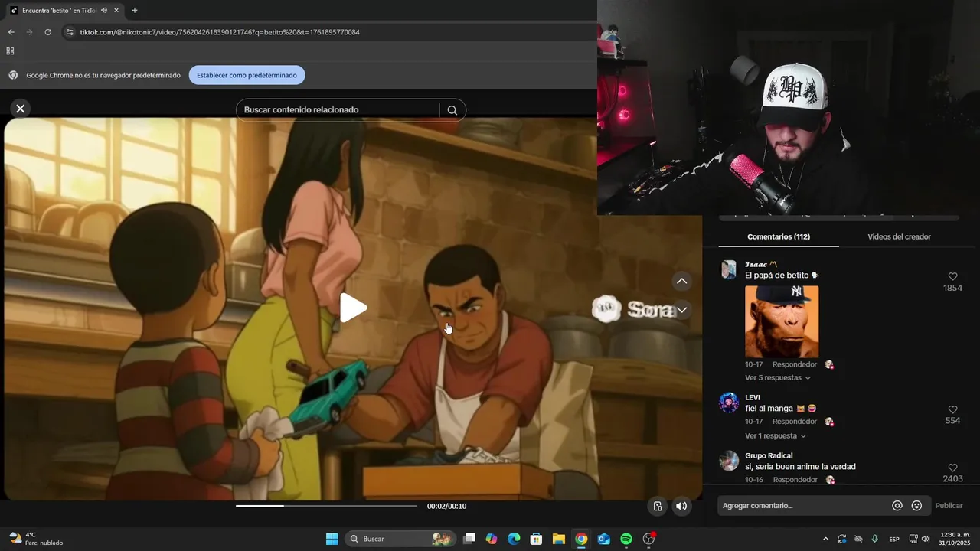980x551 pixels.
Task: Click the Chrome address bar URL
Action: pos(220,32)
